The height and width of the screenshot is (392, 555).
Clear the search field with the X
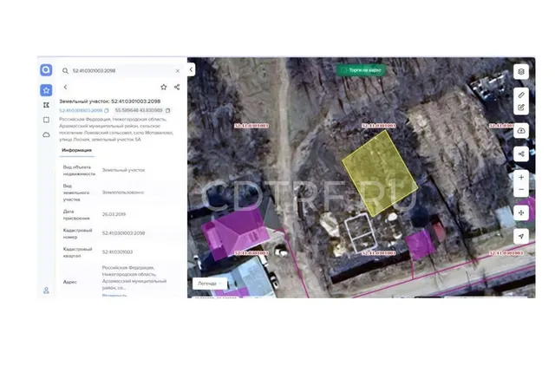pos(178,71)
